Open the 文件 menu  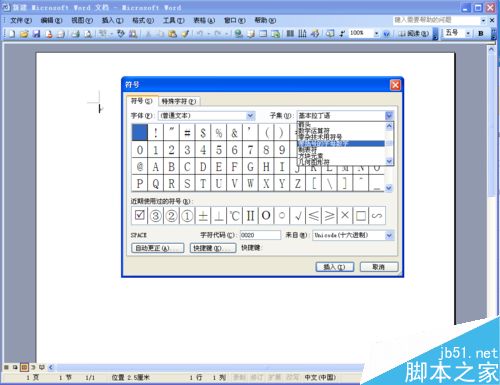pyautogui.click(x=20, y=21)
